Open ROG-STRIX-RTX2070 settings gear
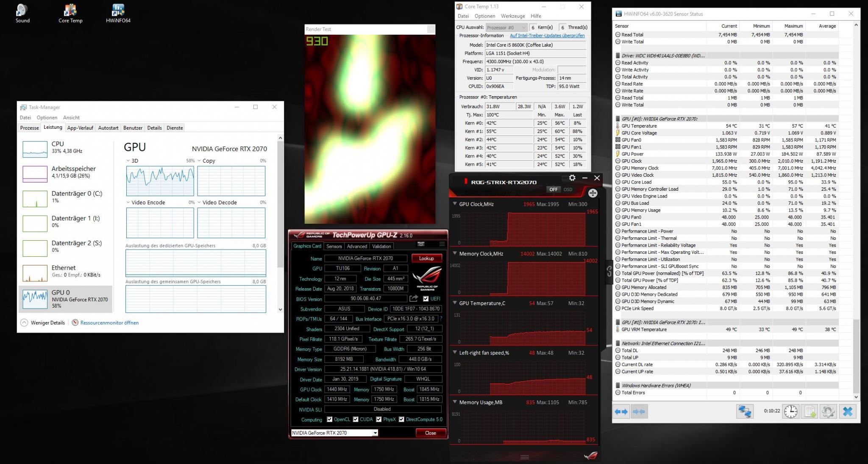 click(572, 178)
